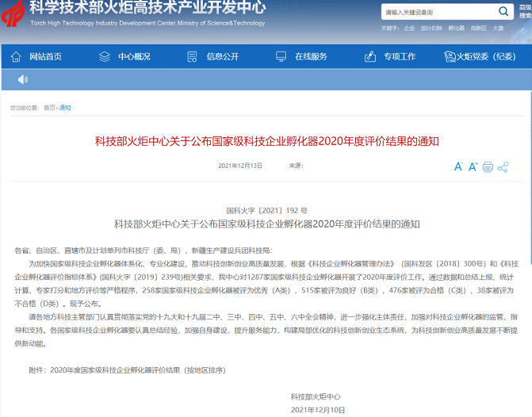This screenshot has width=532, height=417.
Task: Click the search magnifier icon
Action: (503, 11)
